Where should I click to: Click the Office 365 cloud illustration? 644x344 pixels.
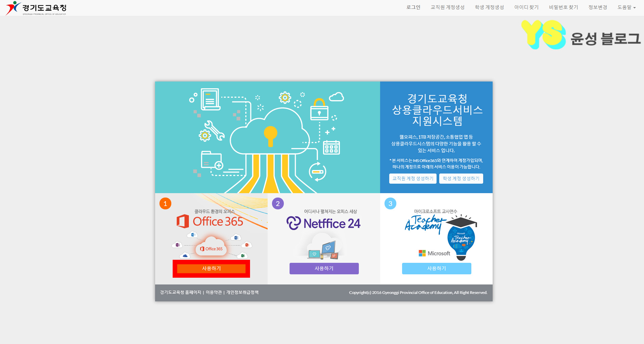[x=212, y=246]
